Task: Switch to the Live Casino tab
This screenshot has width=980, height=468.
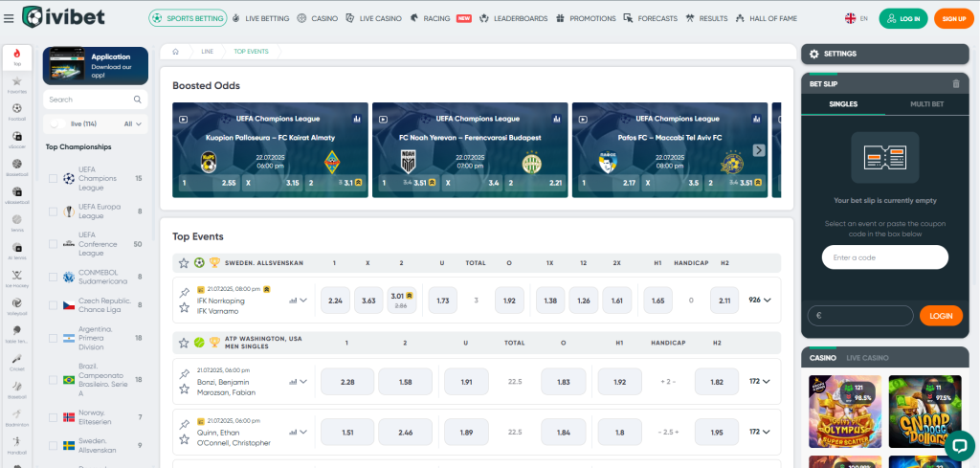Action: [x=867, y=358]
